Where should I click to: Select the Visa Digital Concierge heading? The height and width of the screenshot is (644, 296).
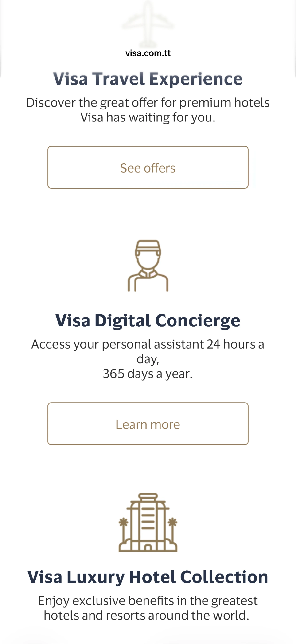148,321
